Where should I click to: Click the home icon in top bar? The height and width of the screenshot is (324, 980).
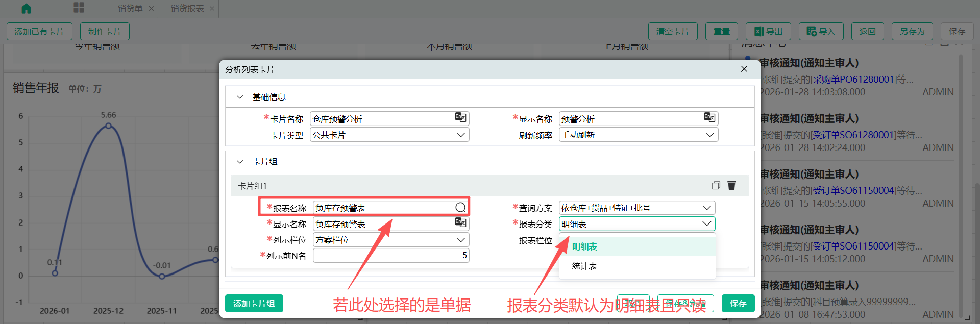pyautogui.click(x=26, y=8)
